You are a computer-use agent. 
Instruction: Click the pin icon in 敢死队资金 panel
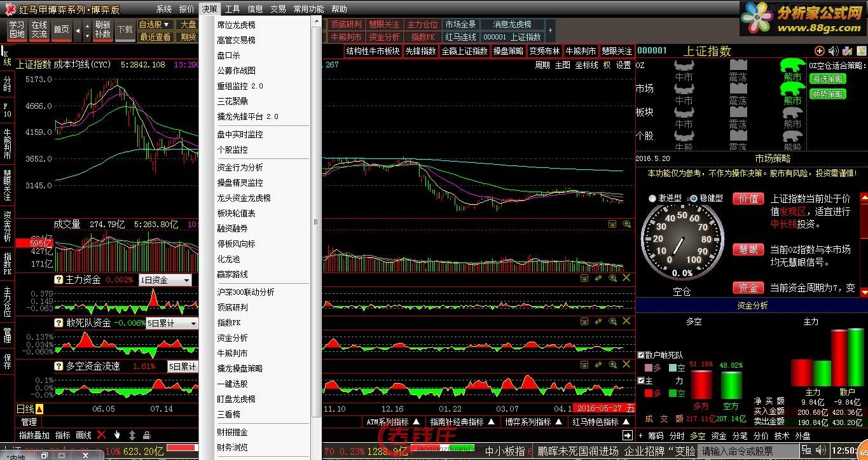pyautogui.click(x=598, y=321)
